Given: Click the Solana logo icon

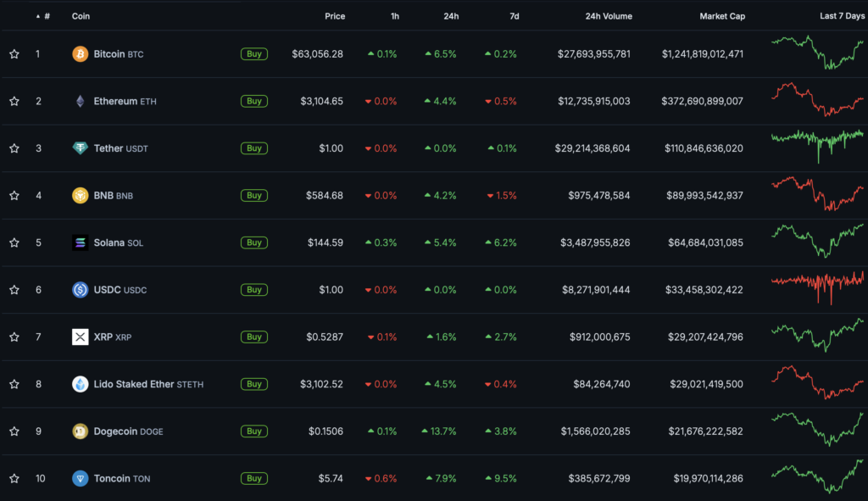Looking at the screenshot, I should tap(80, 242).
